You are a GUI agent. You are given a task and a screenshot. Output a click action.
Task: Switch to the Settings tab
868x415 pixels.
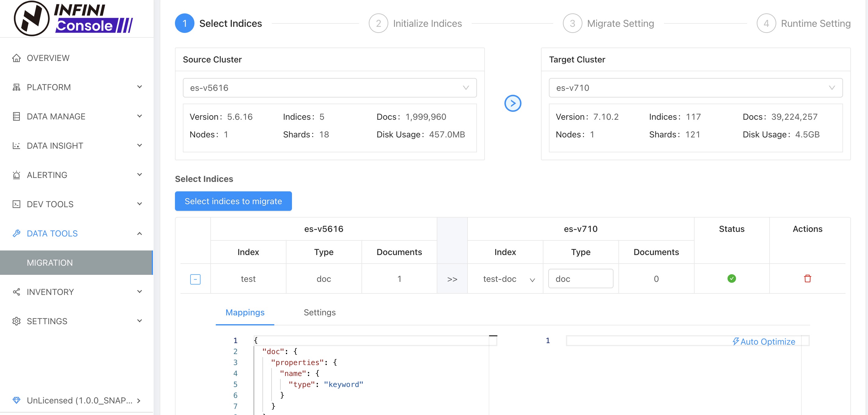tap(319, 312)
